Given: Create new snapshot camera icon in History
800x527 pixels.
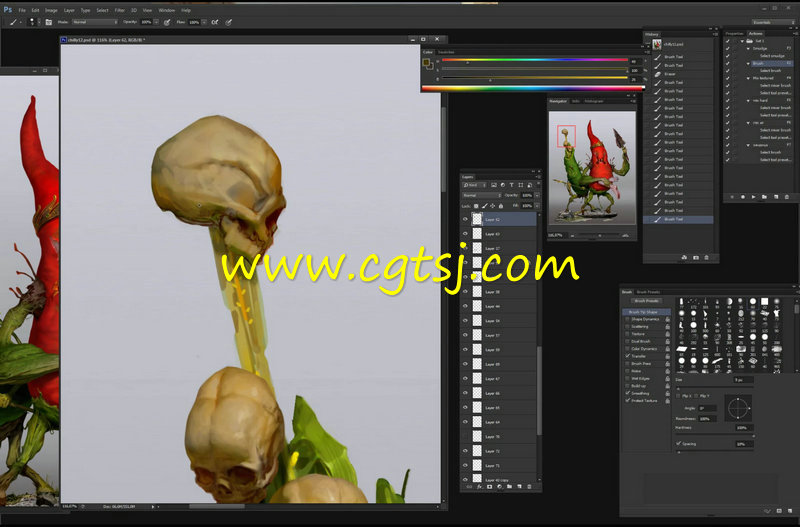Looking at the screenshot, I should [x=695, y=258].
